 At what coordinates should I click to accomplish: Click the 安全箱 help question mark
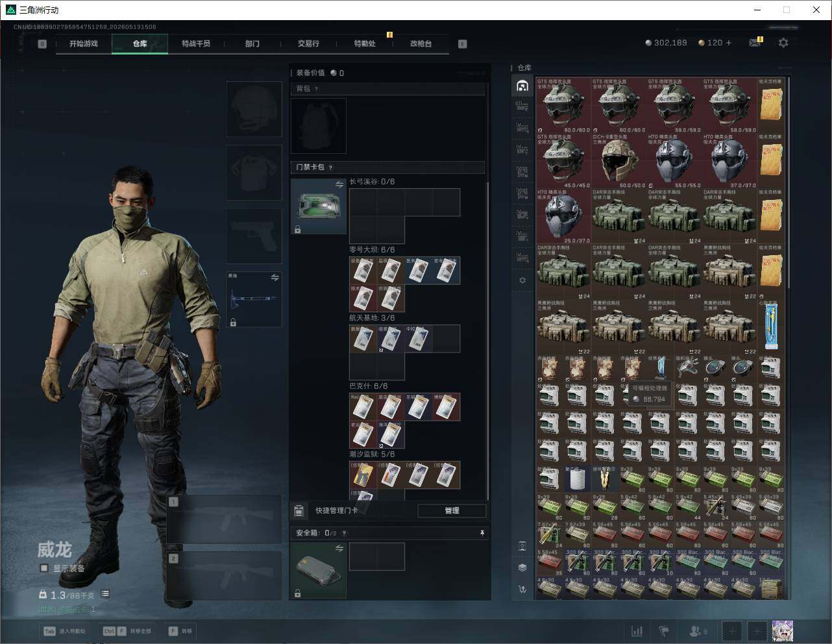pos(344,533)
